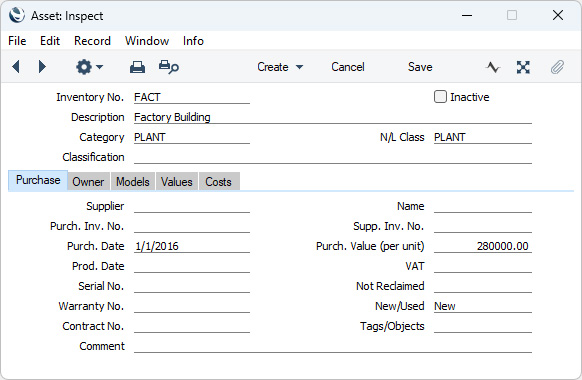Open the Record menu

pyautogui.click(x=92, y=41)
